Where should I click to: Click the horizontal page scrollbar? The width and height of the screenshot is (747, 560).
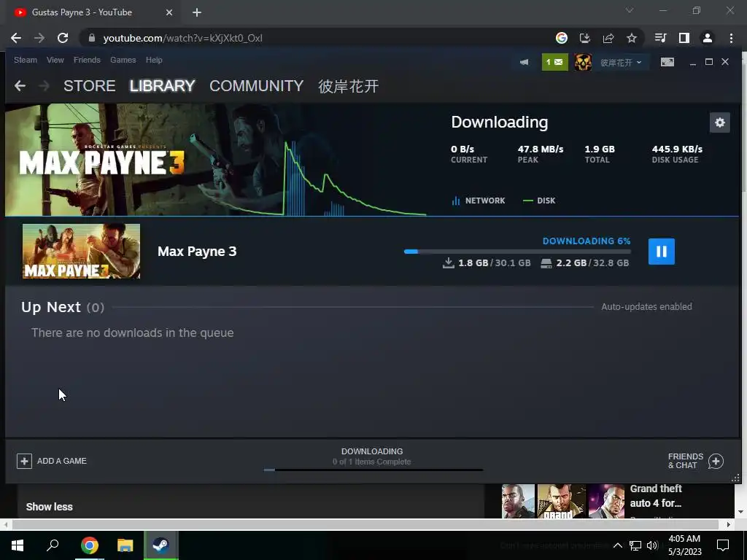[365, 525]
